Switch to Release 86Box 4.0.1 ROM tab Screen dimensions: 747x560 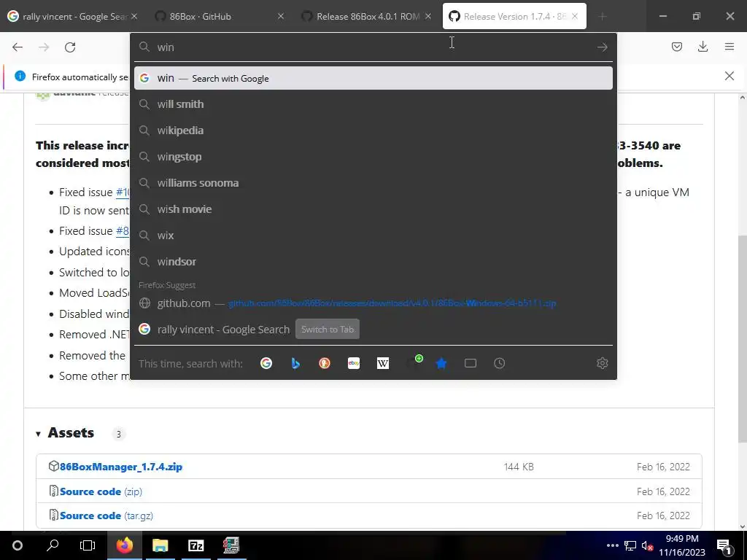point(366,16)
